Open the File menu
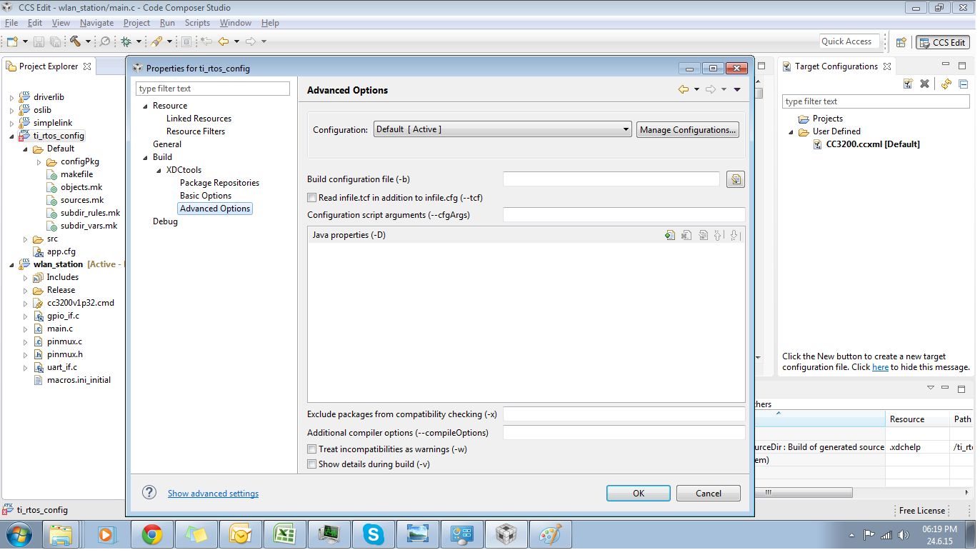 pos(11,23)
